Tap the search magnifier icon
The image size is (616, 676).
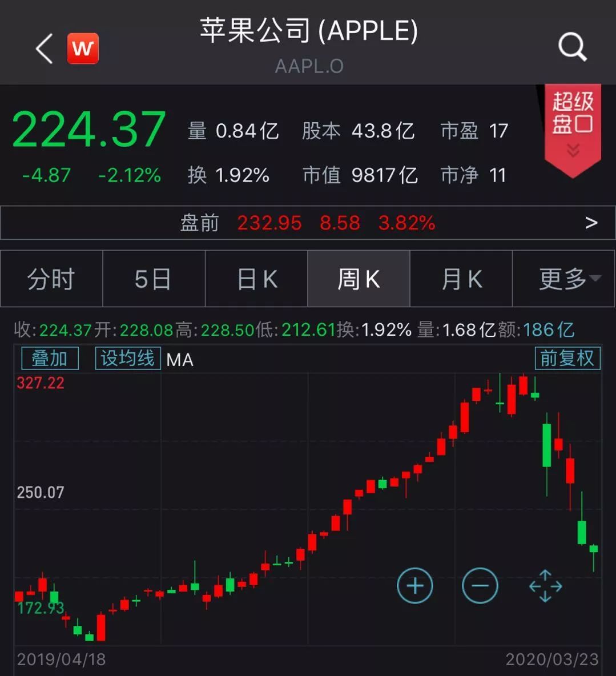click(x=572, y=47)
